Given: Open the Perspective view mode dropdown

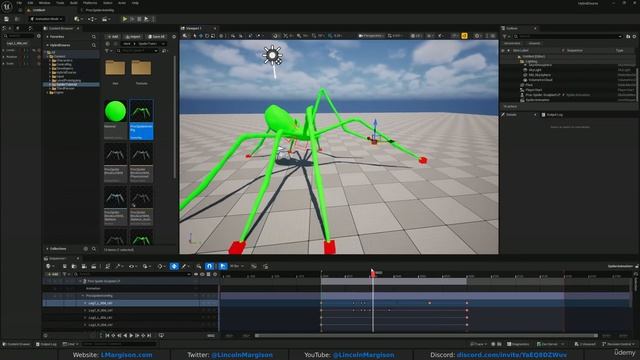Looking at the screenshot, I should 370,36.
